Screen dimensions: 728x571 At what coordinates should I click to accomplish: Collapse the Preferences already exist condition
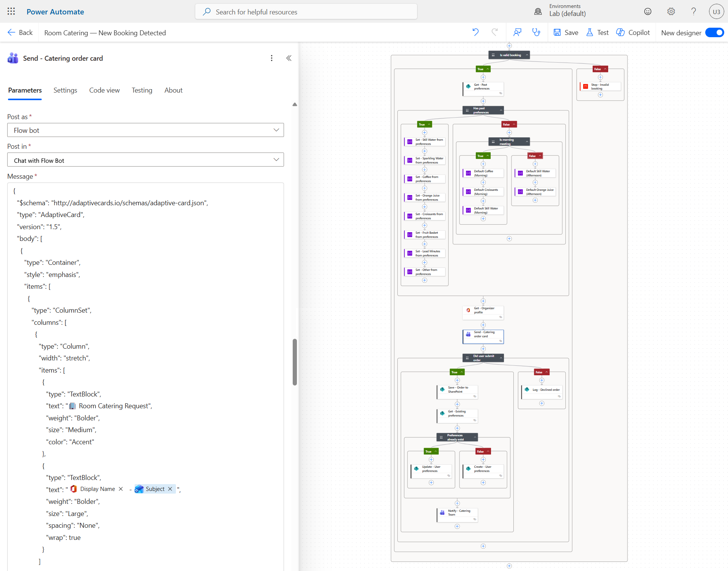pos(475,437)
